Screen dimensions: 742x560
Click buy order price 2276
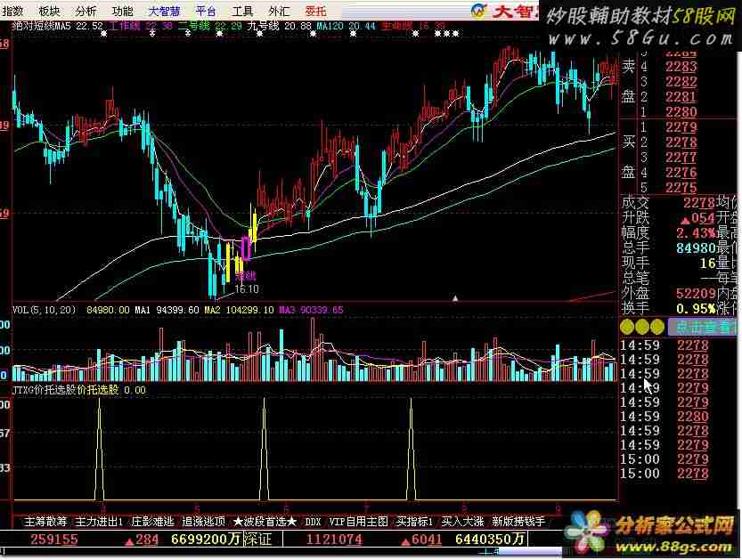681,173
